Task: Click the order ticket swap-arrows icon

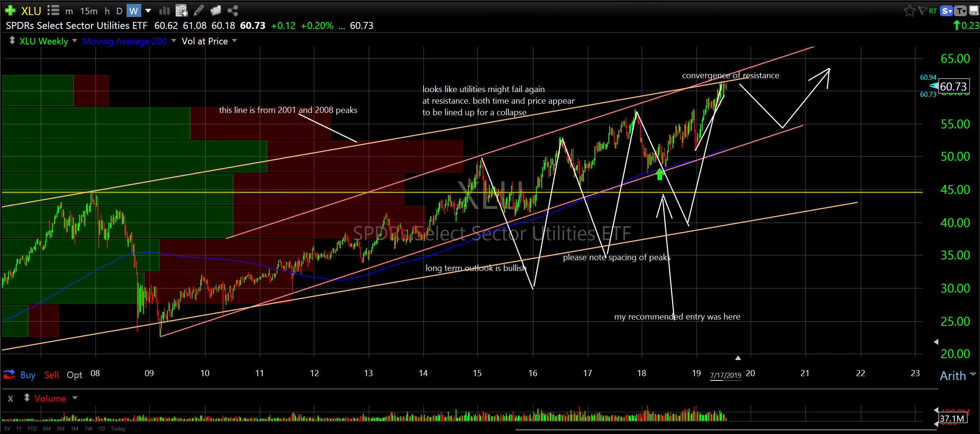Action: coord(9,374)
